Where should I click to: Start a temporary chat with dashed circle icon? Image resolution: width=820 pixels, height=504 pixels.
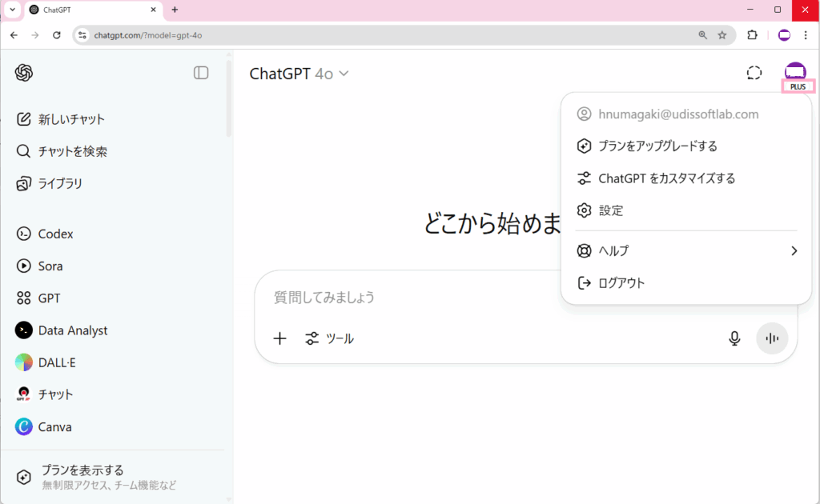point(754,73)
